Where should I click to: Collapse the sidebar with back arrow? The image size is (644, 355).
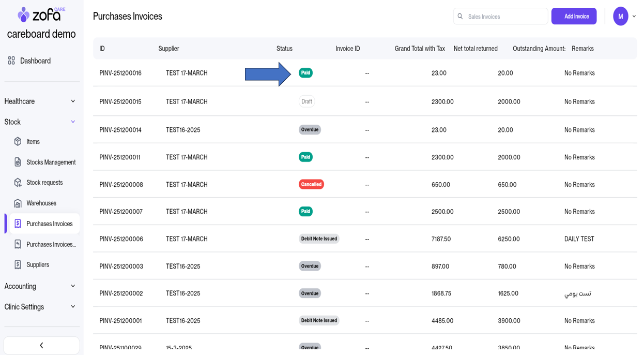point(41,345)
